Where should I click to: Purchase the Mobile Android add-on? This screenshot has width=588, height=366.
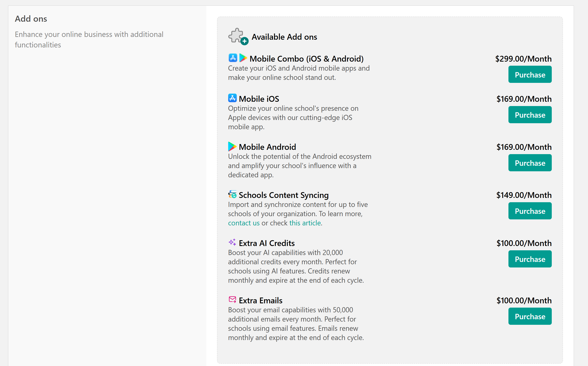[x=530, y=163]
